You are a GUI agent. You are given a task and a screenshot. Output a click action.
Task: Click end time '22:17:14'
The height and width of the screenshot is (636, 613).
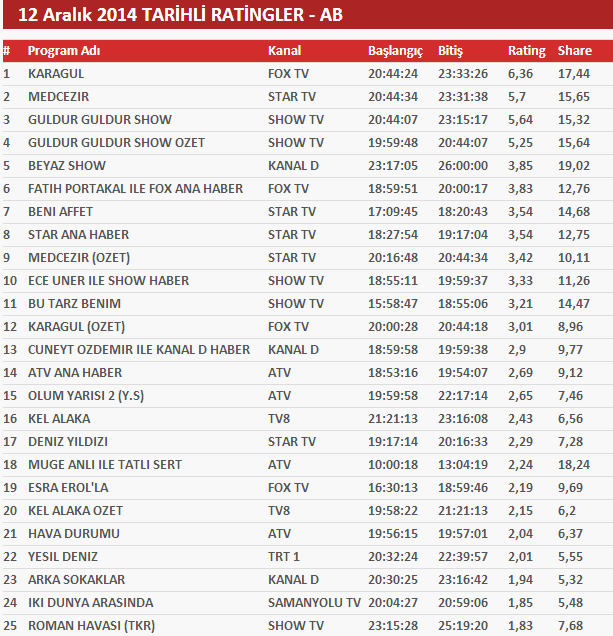(463, 395)
